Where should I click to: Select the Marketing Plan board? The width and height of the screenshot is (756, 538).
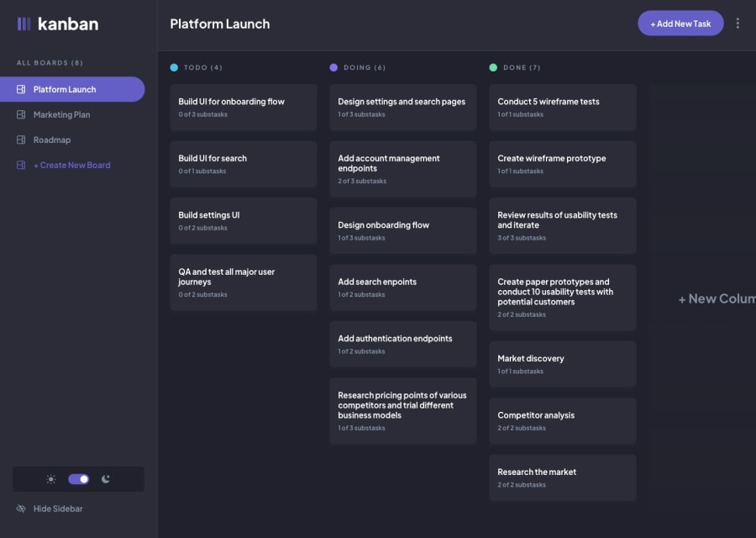click(61, 115)
